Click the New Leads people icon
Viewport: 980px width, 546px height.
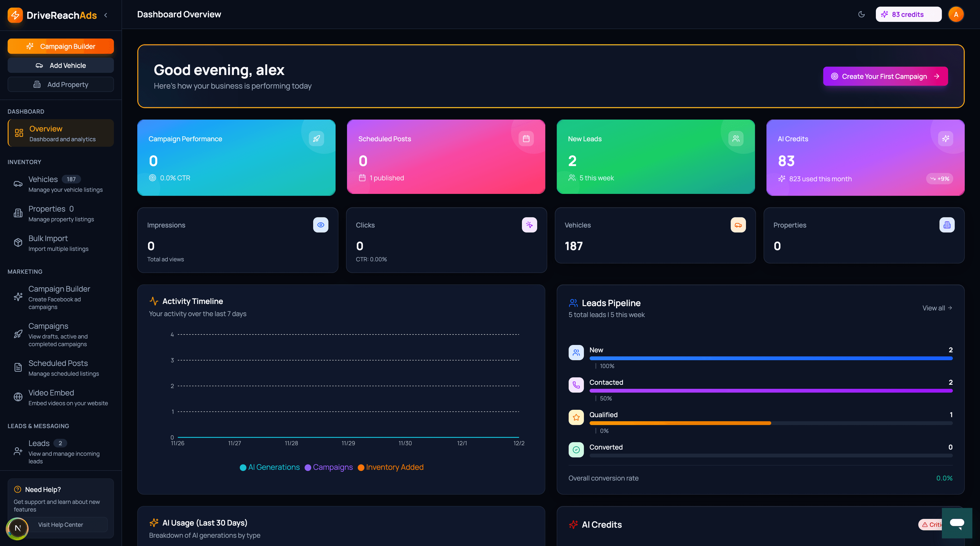735,138
